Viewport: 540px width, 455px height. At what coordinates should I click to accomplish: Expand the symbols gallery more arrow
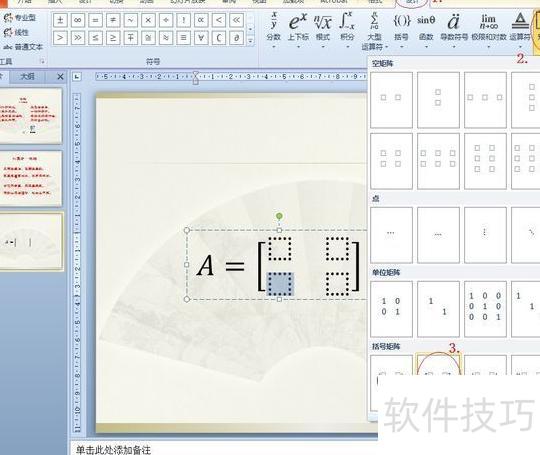tap(251, 41)
